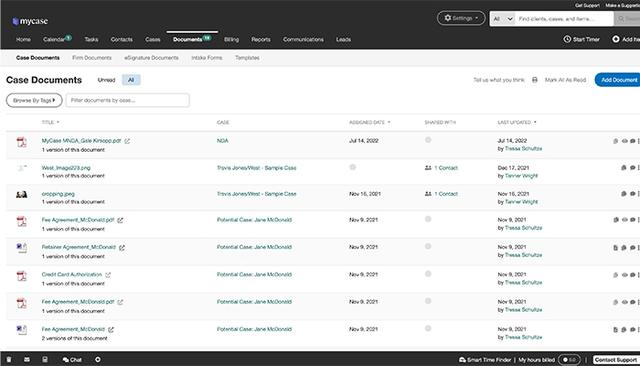The image size is (640, 366).
Task: Toggle shared status circle for Retainer Agreement_McDonald row
Action: pos(428,246)
